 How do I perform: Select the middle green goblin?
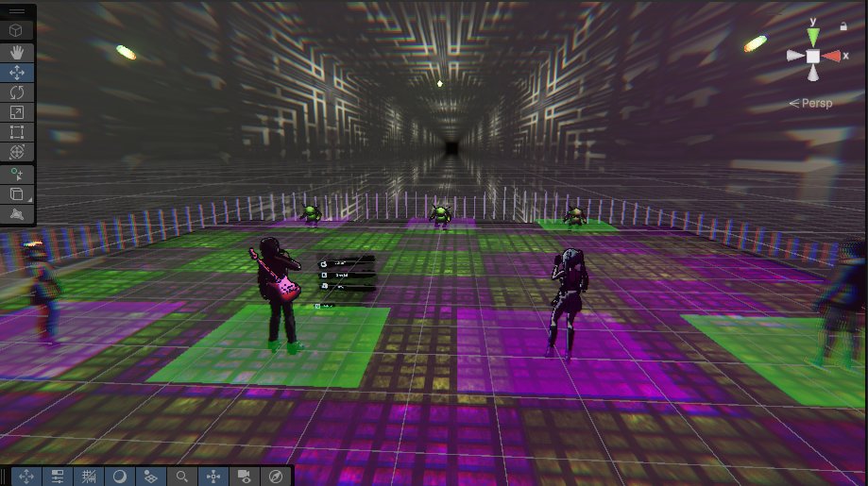coord(441,215)
